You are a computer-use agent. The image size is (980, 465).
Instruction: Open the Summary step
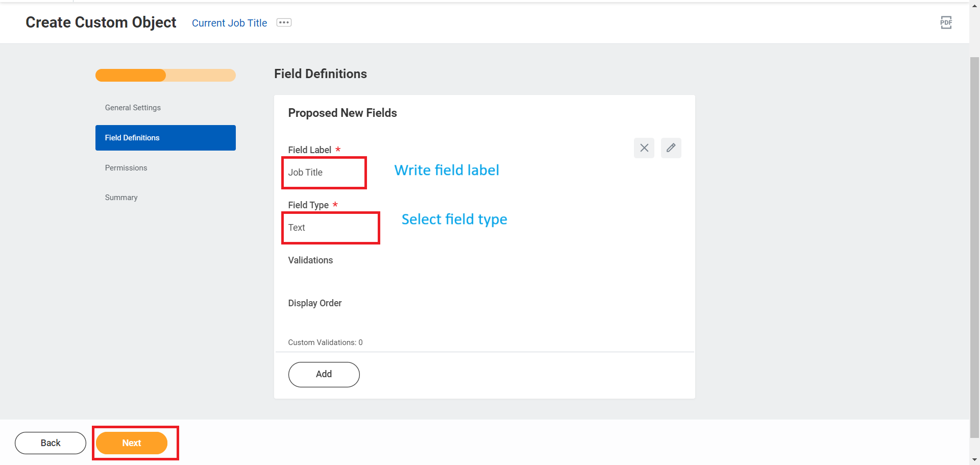[x=121, y=197]
